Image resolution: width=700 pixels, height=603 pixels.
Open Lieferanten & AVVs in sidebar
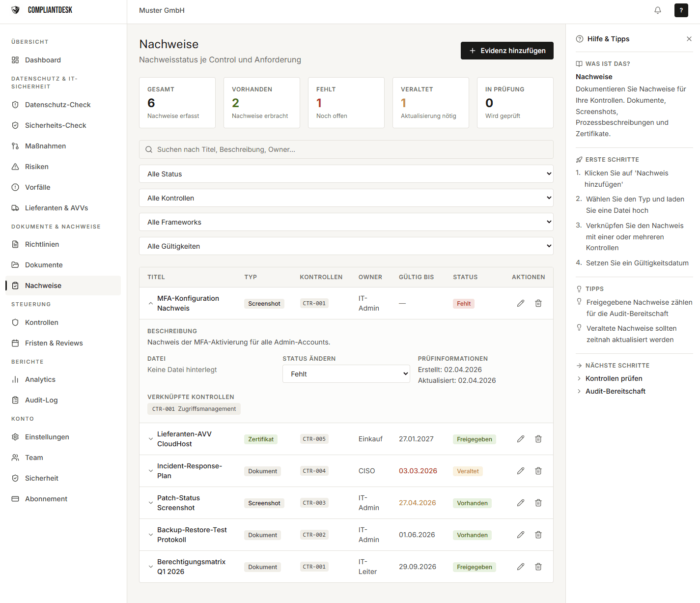[x=56, y=208]
